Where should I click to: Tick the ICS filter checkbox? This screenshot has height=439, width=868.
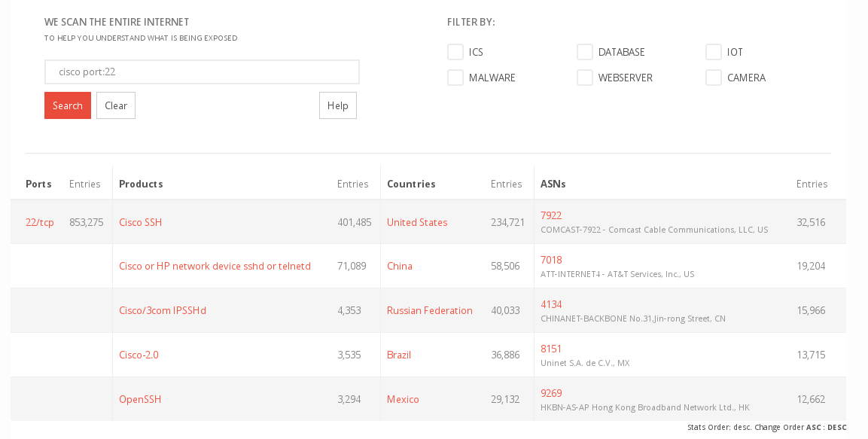[455, 52]
